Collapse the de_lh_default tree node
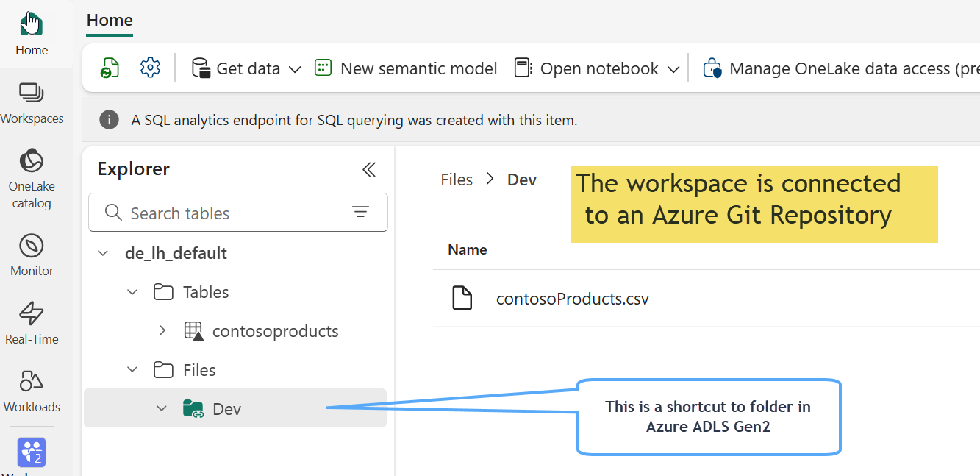Screen dimensions: 980x476 103,254
